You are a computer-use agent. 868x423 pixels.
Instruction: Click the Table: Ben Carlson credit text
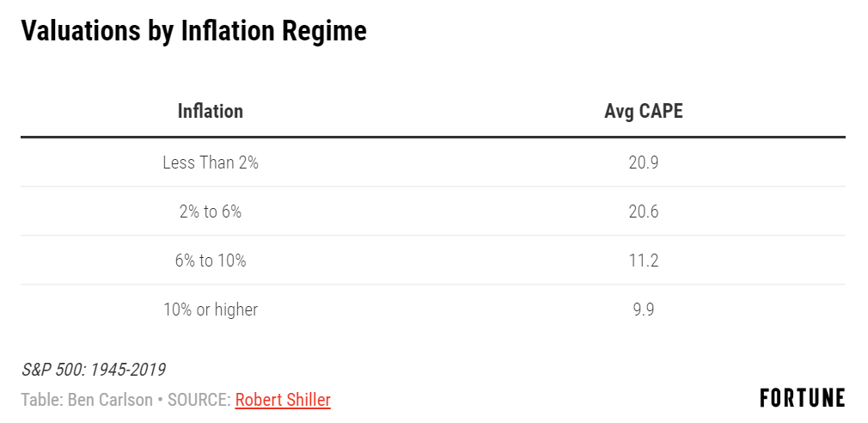87,400
